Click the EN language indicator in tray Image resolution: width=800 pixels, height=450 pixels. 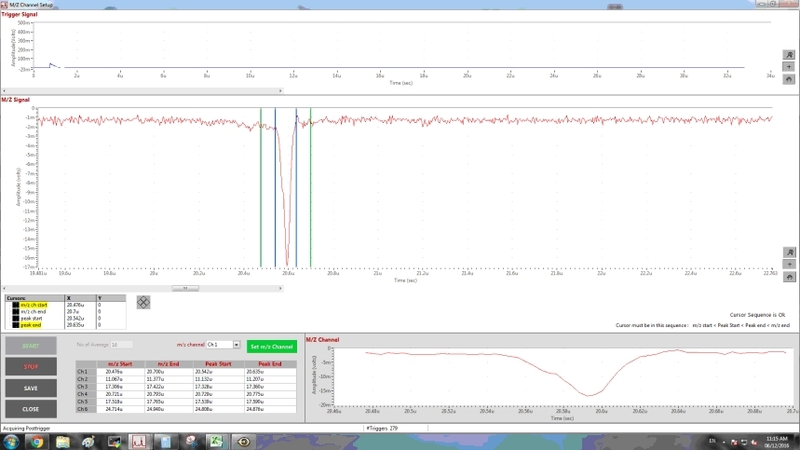tap(712, 441)
